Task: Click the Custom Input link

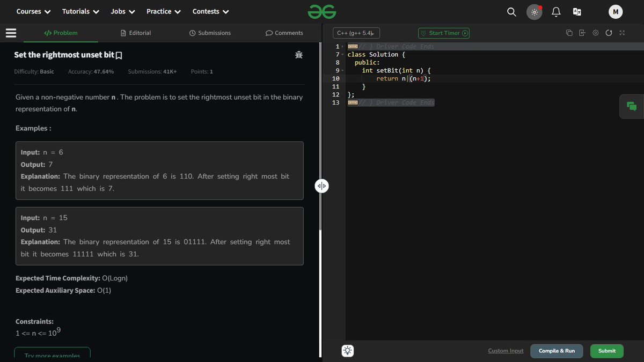Action: [x=506, y=351]
